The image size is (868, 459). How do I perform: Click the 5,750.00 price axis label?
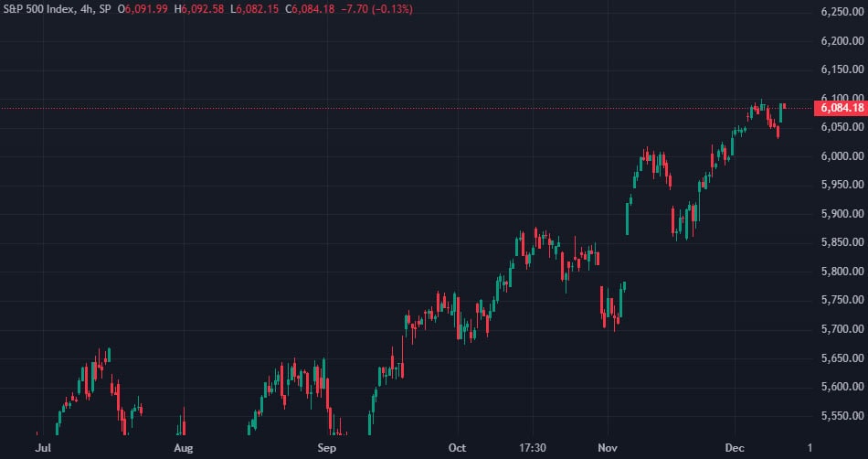click(x=843, y=300)
